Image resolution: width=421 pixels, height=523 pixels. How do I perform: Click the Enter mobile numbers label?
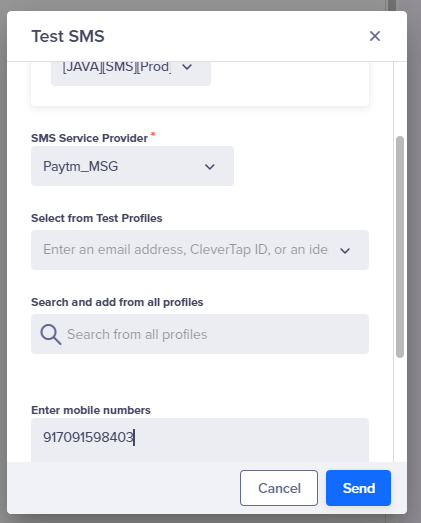tap(91, 410)
